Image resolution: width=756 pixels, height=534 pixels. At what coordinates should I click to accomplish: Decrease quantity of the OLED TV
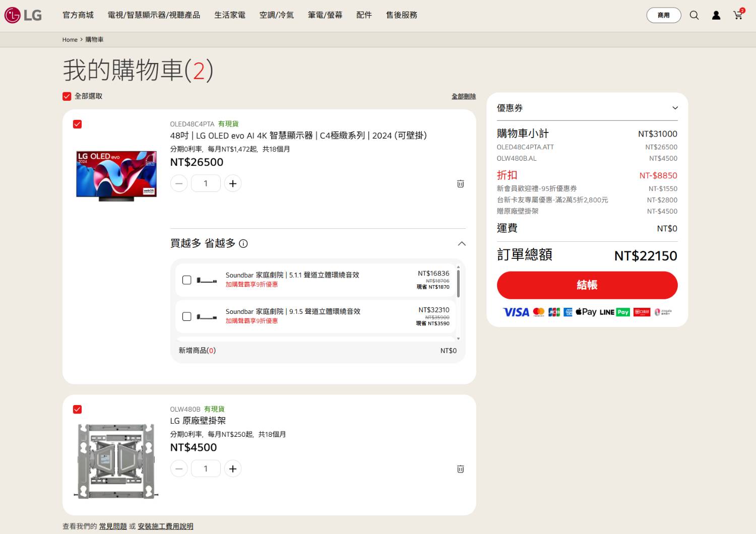click(x=179, y=183)
